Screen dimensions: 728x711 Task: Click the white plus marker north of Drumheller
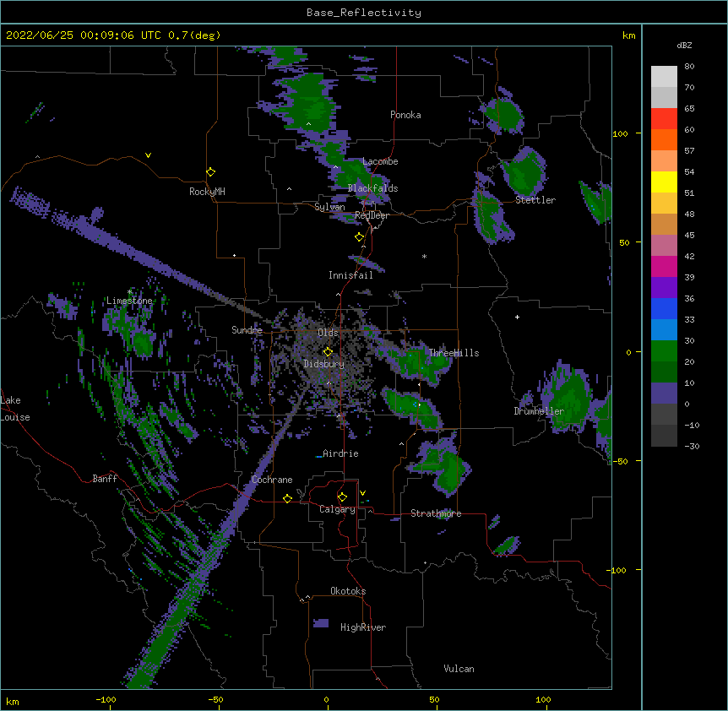coord(517,317)
